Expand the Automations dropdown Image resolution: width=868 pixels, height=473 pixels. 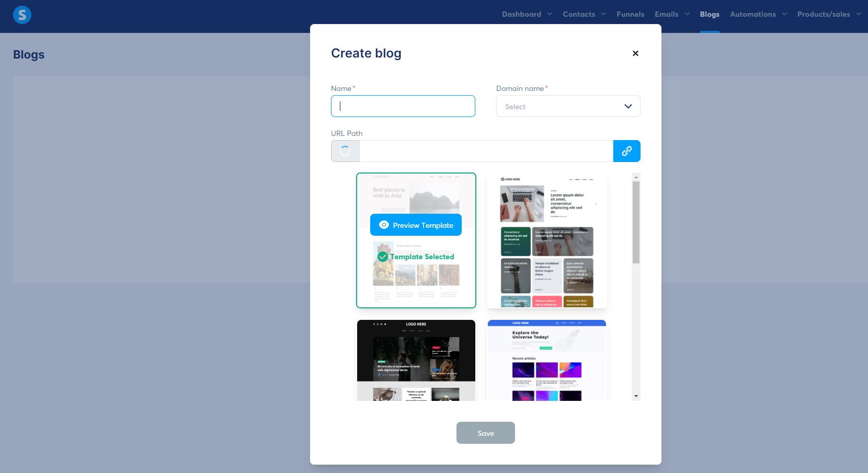point(758,14)
